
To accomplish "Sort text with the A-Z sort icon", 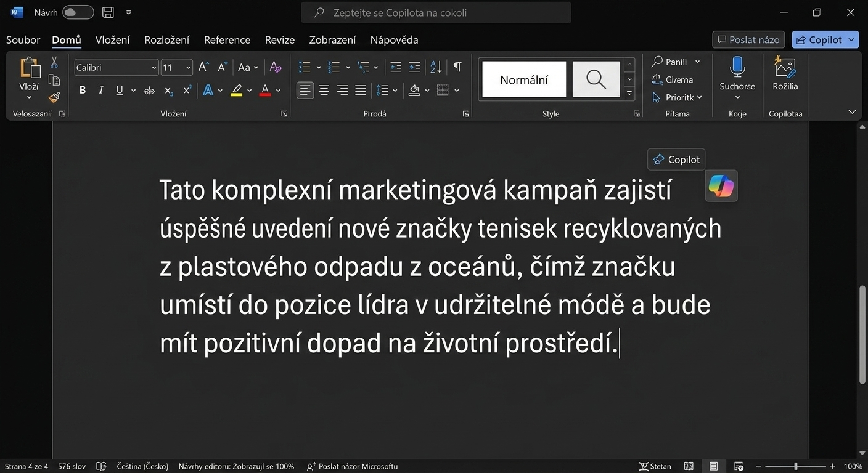I will click(436, 67).
